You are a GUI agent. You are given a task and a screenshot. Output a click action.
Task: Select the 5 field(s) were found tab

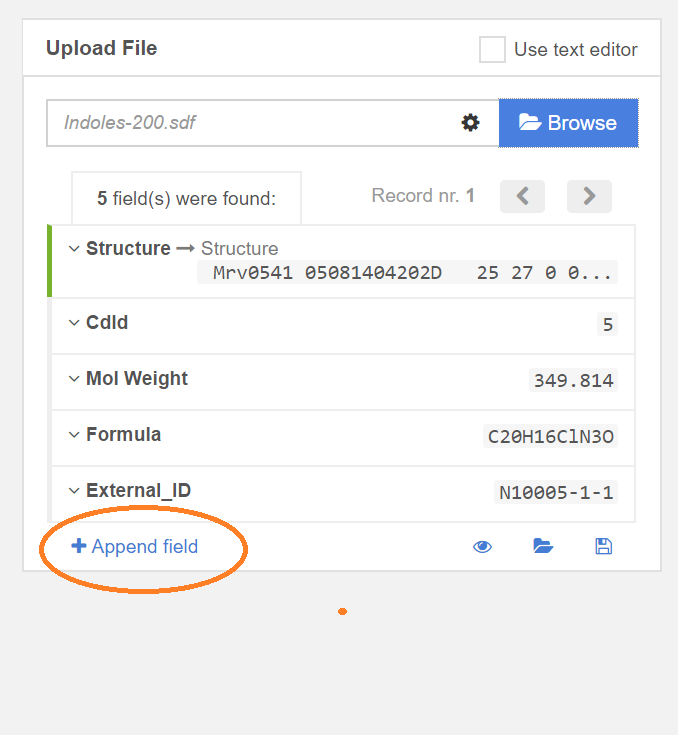[x=186, y=198]
